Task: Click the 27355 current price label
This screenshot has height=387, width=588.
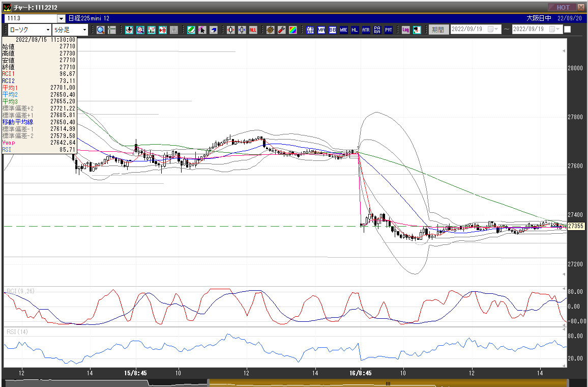Action: coord(576,227)
